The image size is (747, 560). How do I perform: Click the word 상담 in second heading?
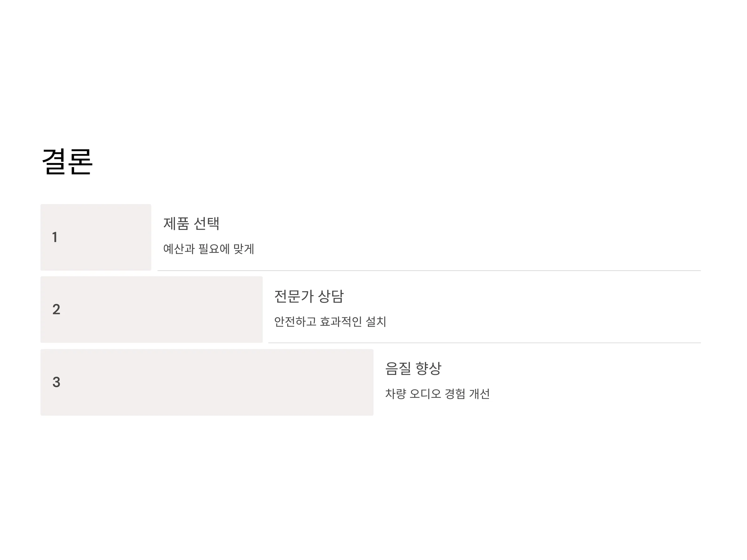[331, 296]
